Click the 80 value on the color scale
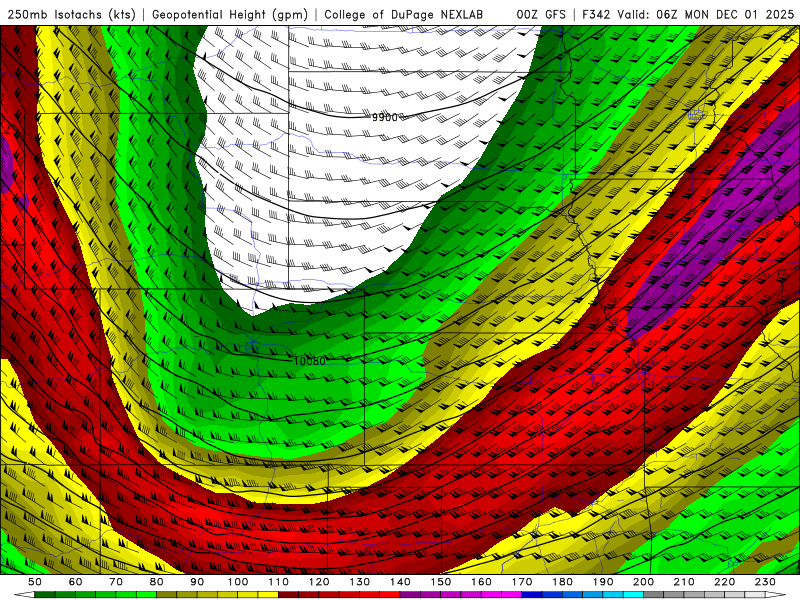The image size is (800, 600). (x=157, y=582)
